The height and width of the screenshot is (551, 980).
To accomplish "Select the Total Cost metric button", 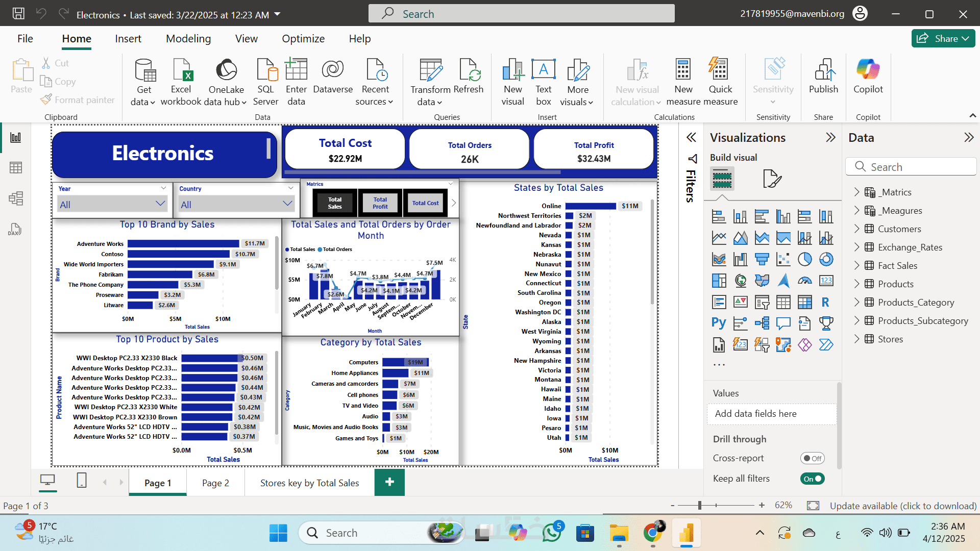I will 425,203.
